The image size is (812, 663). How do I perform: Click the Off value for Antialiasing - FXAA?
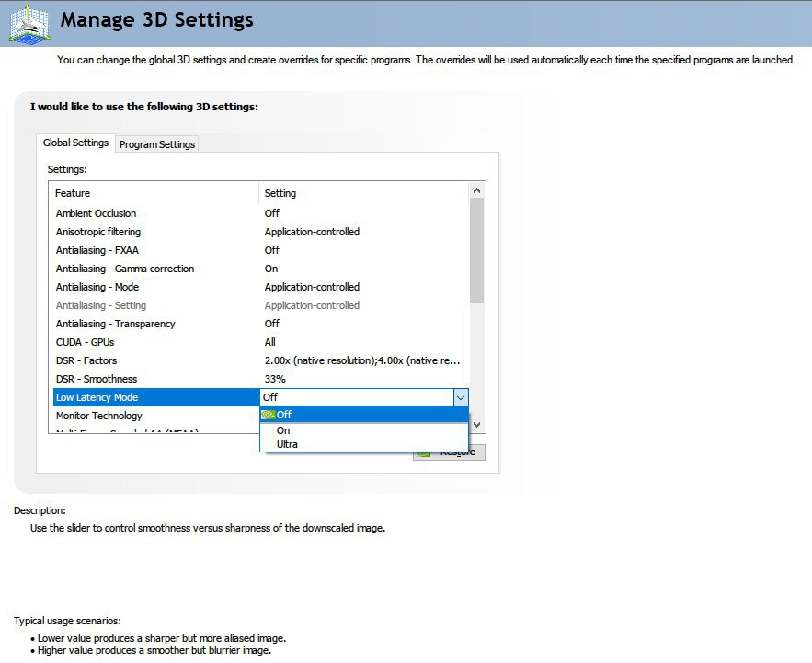(272, 250)
